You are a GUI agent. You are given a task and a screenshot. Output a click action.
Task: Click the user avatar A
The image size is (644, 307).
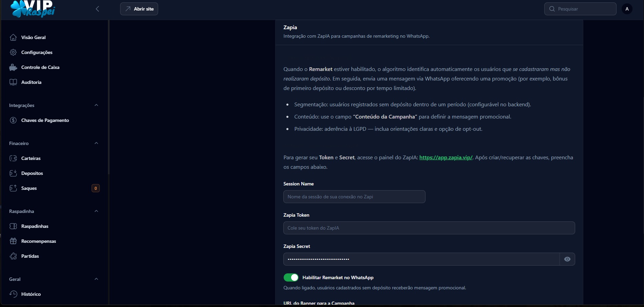pyautogui.click(x=627, y=9)
